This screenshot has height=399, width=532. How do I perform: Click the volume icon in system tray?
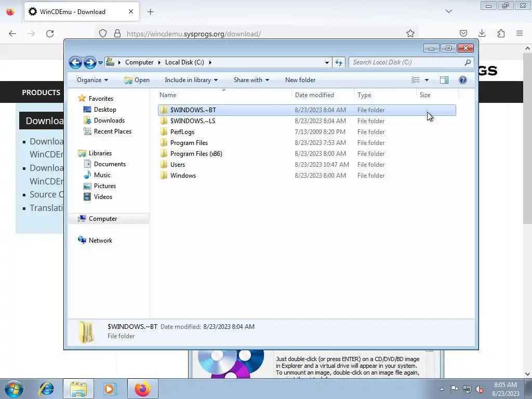point(480,390)
